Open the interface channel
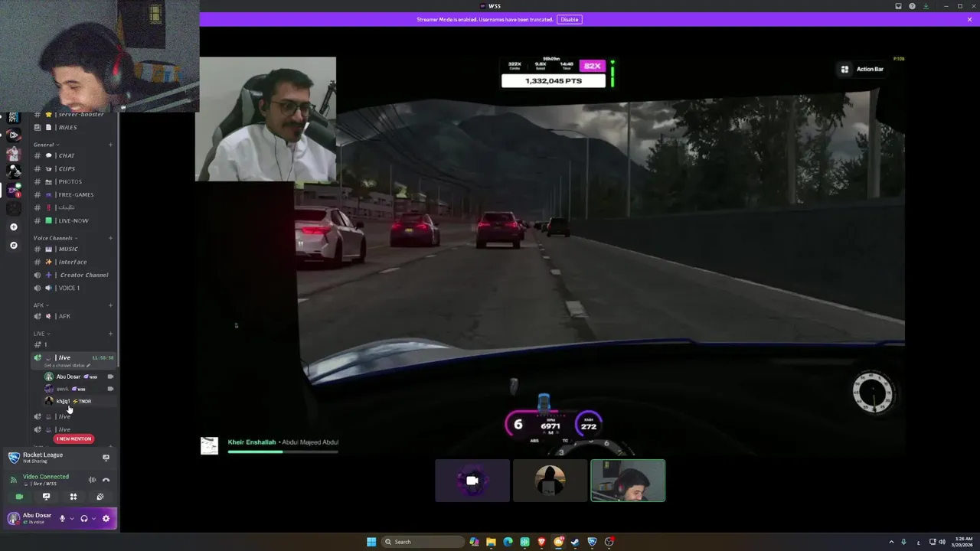The width and height of the screenshot is (980, 551). click(x=73, y=262)
